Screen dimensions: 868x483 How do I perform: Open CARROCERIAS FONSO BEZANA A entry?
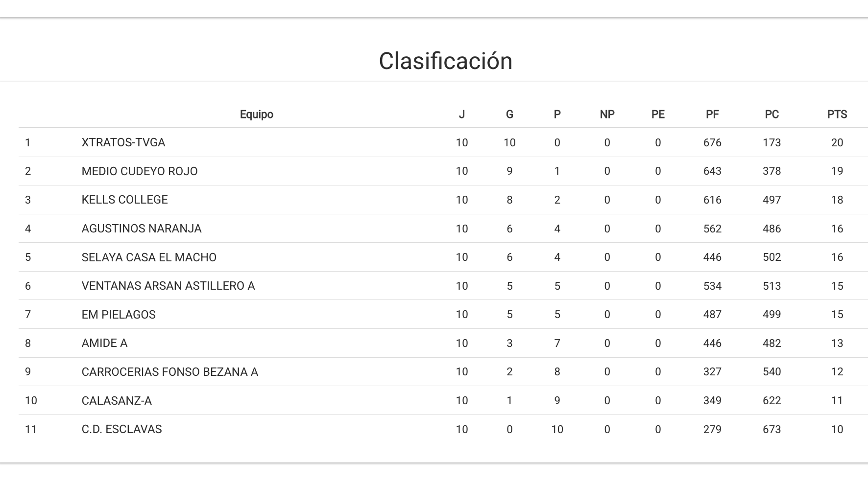(169, 372)
